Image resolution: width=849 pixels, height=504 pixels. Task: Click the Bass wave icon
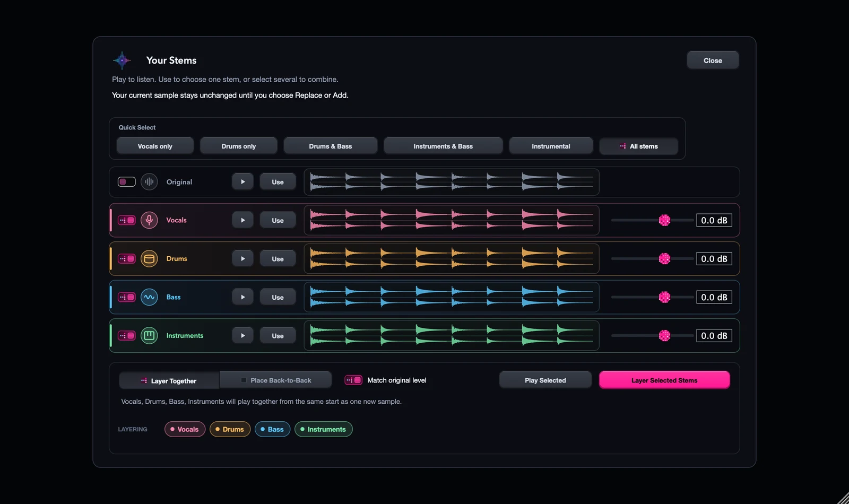click(x=149, y=297)
